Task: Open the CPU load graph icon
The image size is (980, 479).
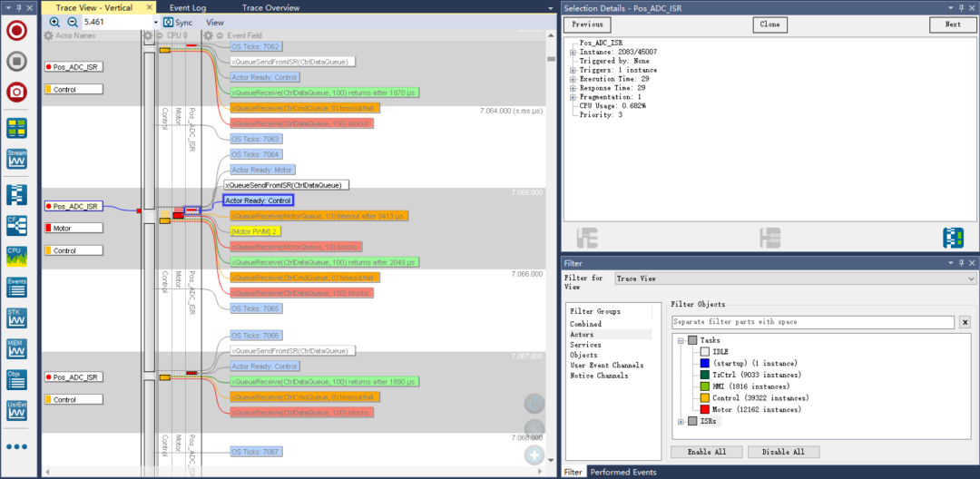Action: click(x=17, y=256)
